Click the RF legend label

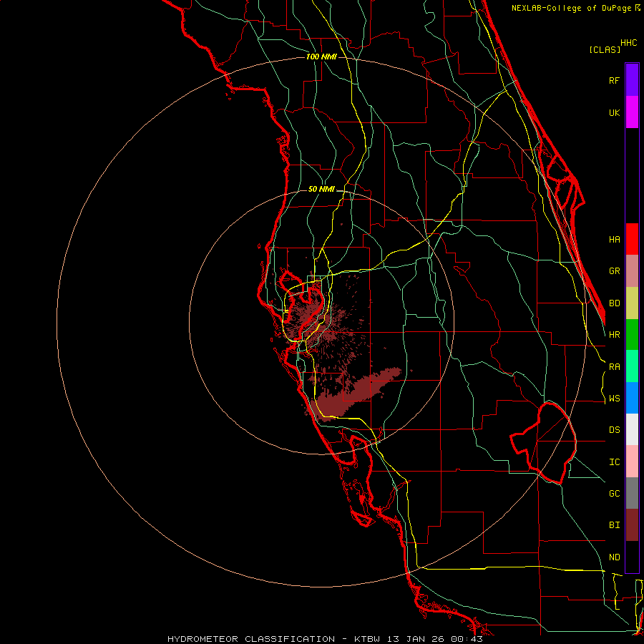click(614, 80)
